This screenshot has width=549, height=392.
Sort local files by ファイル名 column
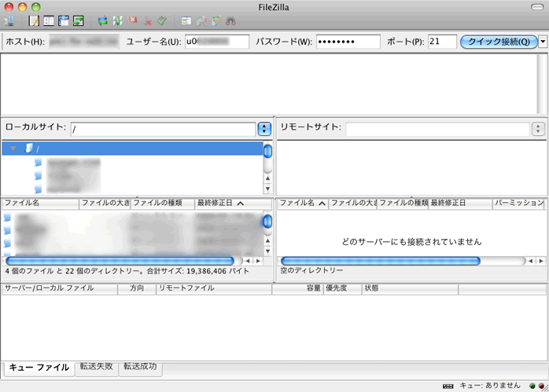pyautogui.click(x=41, y=203)
